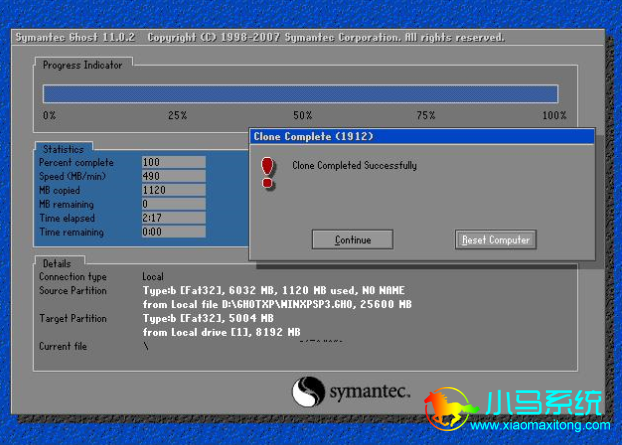622x445 pixels.
Task: Click the 50% progress marker
Action: (303, 115)
